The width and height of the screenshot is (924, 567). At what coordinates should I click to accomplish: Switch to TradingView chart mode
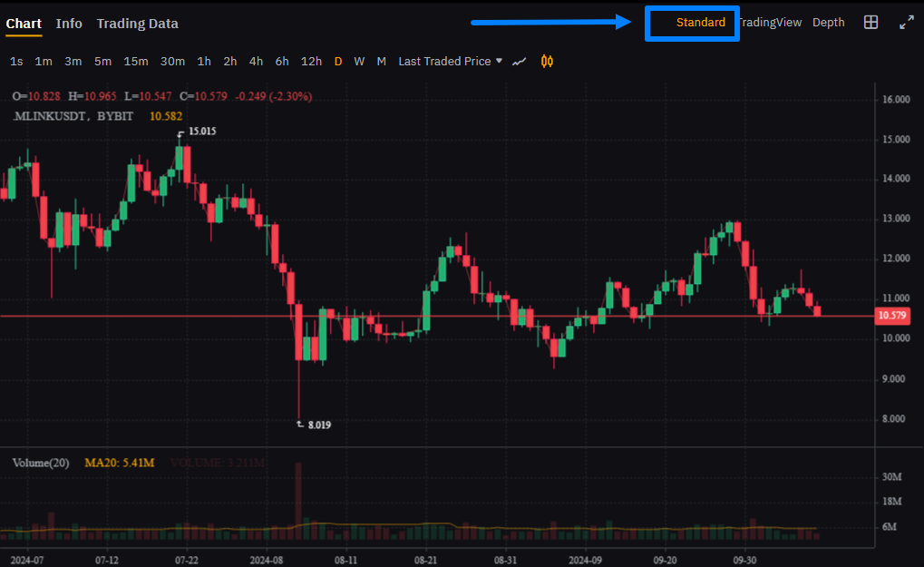point(770,23)
